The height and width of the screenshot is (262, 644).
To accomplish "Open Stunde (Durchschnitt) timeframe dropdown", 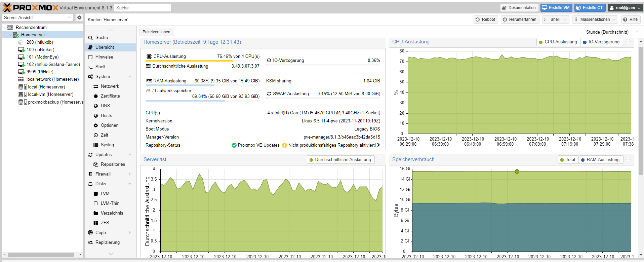I will tap(612, 32).
